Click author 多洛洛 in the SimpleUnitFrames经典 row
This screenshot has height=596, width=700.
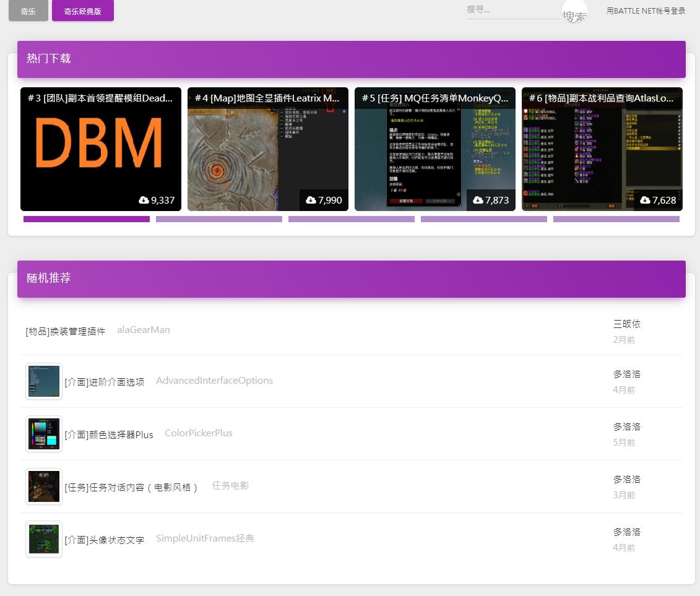click(627, 532)
